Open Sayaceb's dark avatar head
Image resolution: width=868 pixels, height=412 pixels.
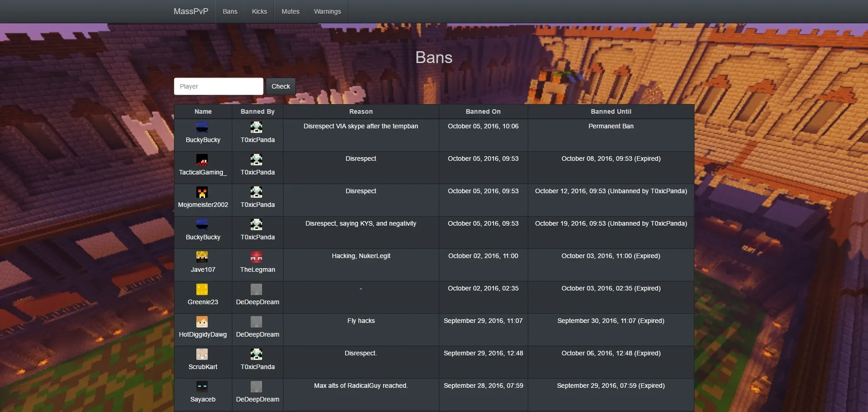(202, 387)
